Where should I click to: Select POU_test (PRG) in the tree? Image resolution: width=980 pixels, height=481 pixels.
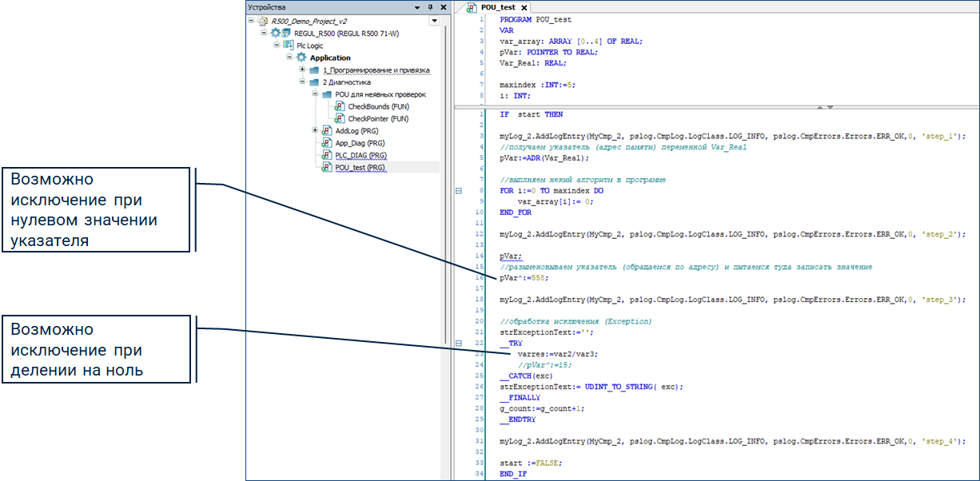[360, 168]
